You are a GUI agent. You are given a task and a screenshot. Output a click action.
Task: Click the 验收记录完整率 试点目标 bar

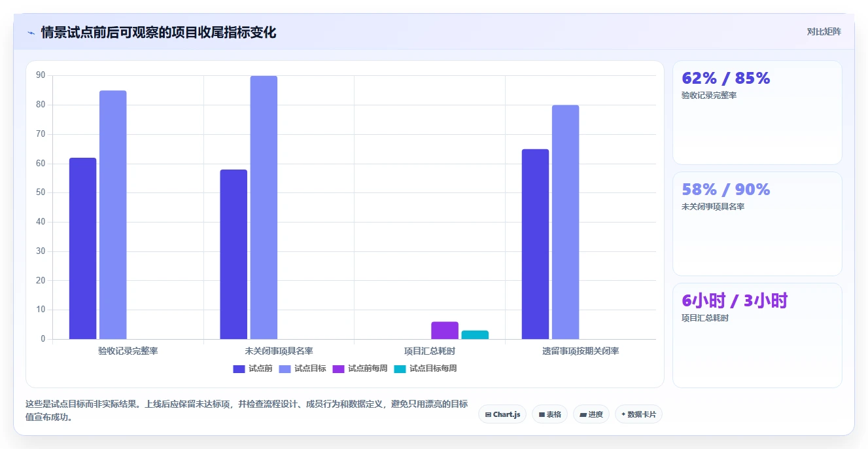(x=113, y=215)
